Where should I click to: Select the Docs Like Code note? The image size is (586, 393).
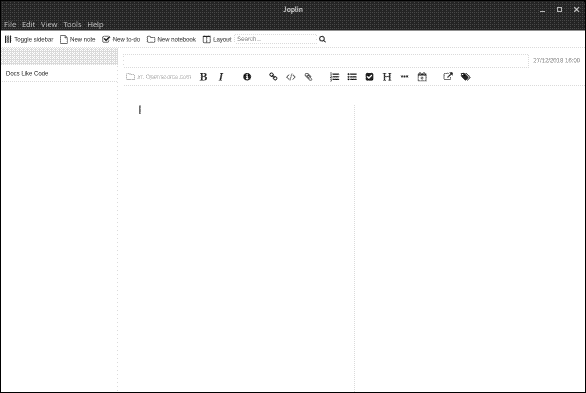pos(60,73)
